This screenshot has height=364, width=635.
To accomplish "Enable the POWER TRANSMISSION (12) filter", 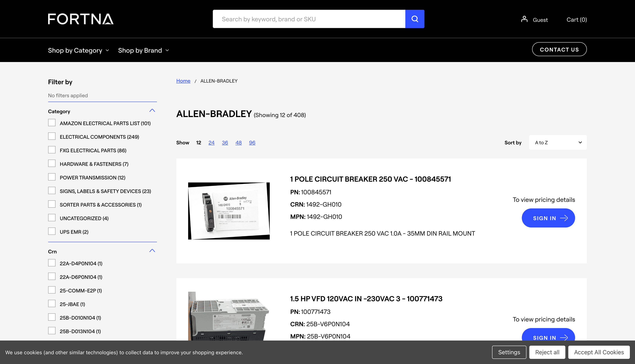I will (x=52, y=177).
